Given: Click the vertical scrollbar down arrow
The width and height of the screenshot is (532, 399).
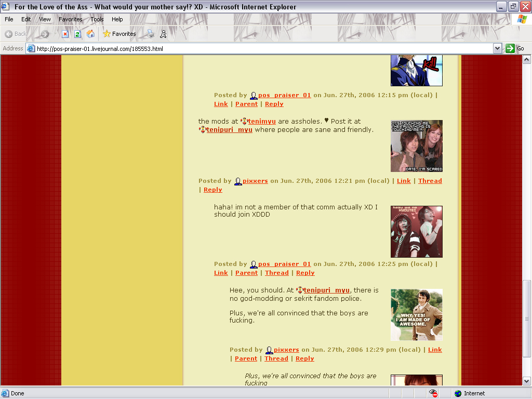Looking at the screenshot, I should point(527,381).
